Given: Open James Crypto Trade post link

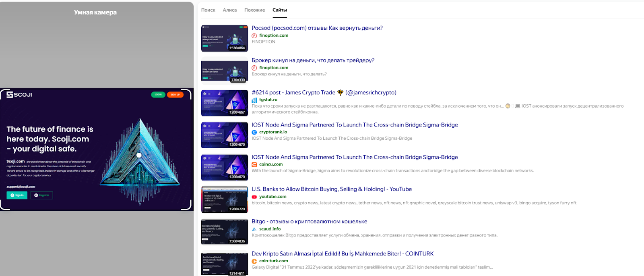Looking at the screenshot, I should [x=324, y=93].
